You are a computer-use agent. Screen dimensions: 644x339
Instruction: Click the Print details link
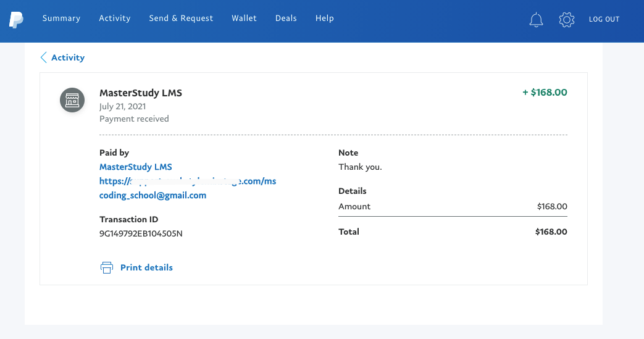pyautogui.click(x=146, y=267)
